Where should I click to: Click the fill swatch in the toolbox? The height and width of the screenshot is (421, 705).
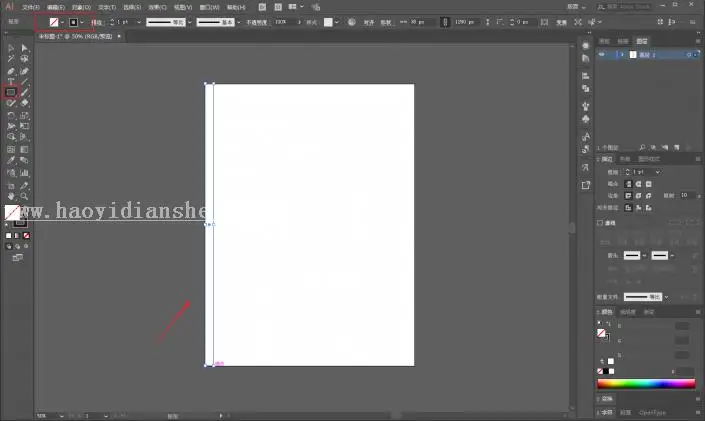pos(12,212)
